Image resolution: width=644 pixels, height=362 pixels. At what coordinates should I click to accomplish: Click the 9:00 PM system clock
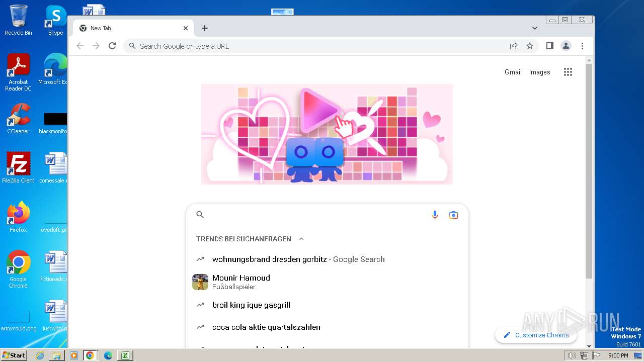pyautogui.click(x=618, y=355)
